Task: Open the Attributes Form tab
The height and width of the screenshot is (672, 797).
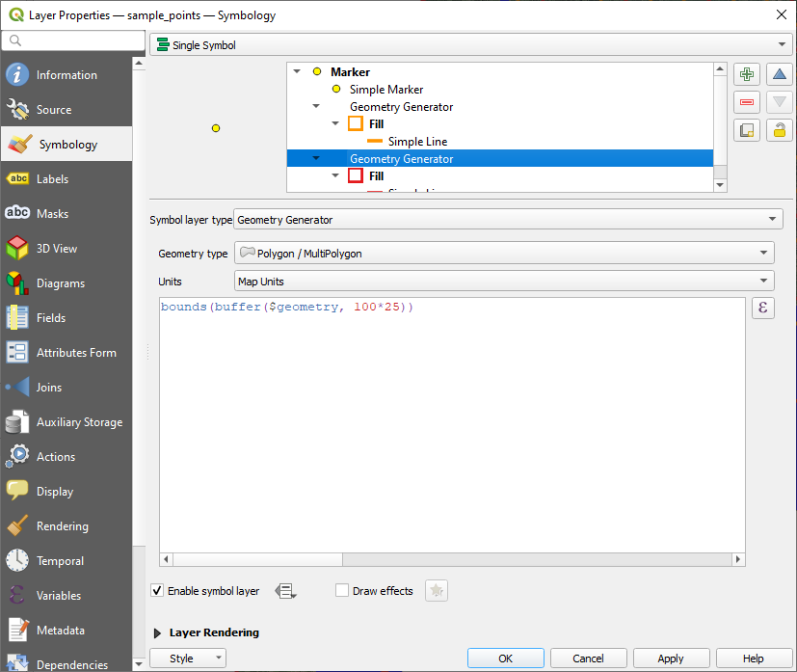Action: pos(75,353)
